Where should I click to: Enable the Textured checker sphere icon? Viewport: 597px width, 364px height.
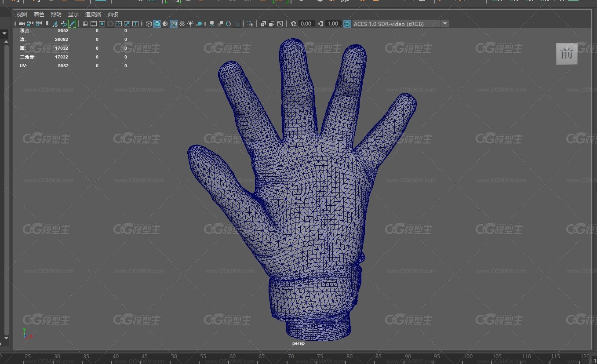click(182, 24)
